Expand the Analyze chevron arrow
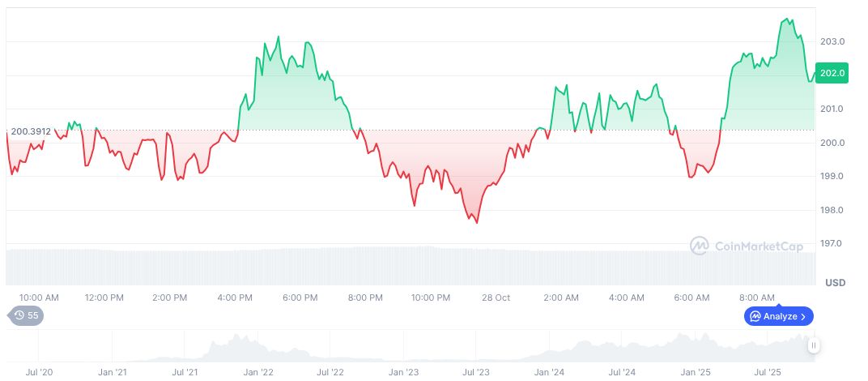Viewport: 868px width, 381px height. [803, 316]
